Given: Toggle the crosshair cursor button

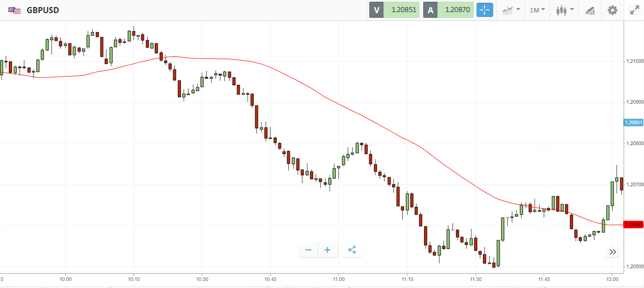Looking at the screenshot, I should [484, 10].
